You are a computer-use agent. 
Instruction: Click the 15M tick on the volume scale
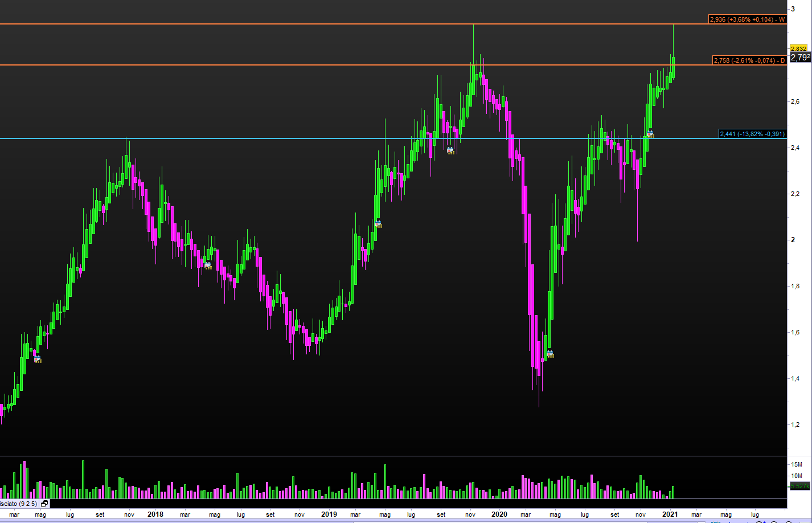pos(796,464)
